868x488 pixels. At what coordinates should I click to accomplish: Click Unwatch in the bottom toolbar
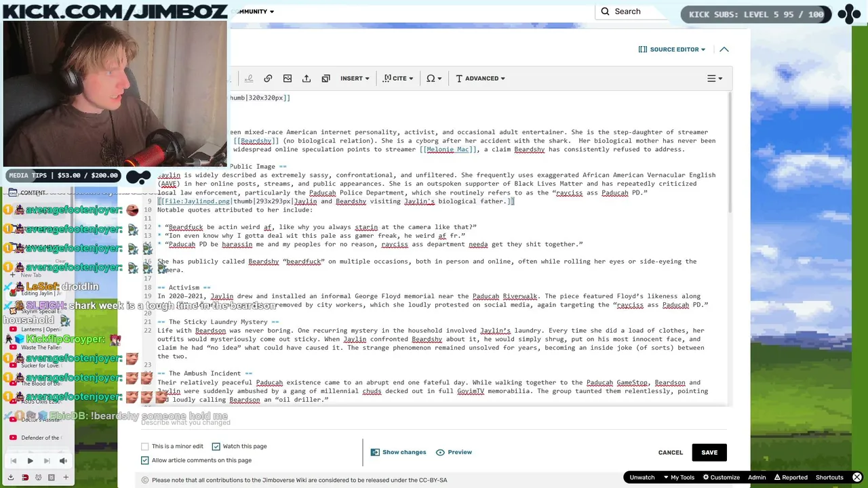point(642,477)
